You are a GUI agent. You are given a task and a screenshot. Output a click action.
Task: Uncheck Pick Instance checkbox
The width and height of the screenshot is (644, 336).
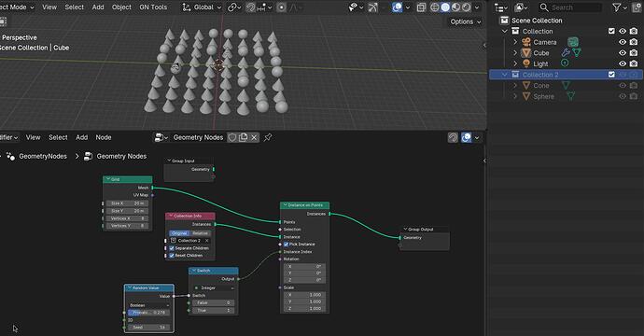click(x=286, y=244)
